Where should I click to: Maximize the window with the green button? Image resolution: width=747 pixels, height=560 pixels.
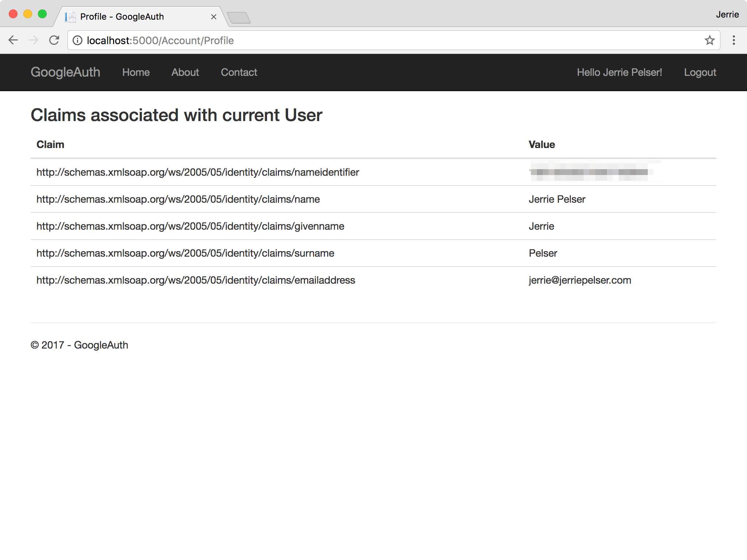pos(42,14)
